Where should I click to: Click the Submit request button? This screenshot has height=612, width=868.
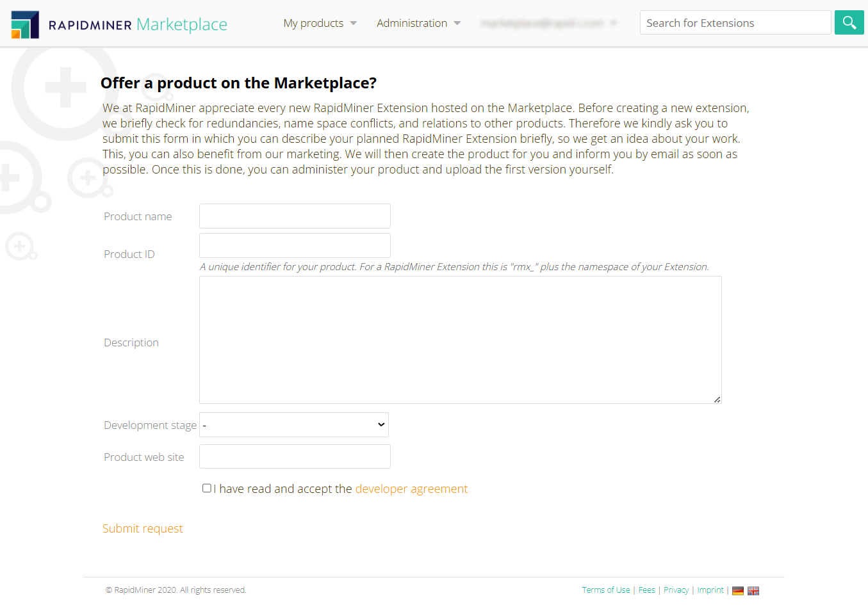(x=142, y=528)
